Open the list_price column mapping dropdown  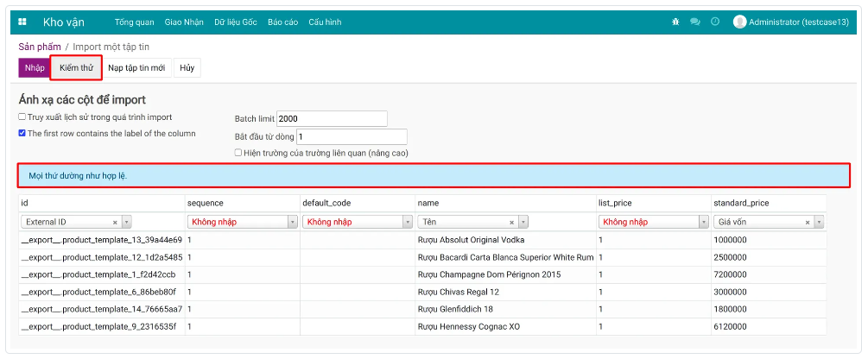click(703, 222)
